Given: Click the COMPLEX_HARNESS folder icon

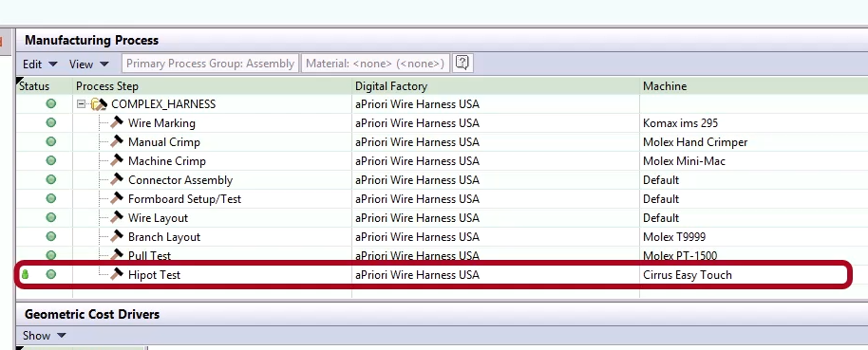Looking at the screenshot, I should [99, 104].
